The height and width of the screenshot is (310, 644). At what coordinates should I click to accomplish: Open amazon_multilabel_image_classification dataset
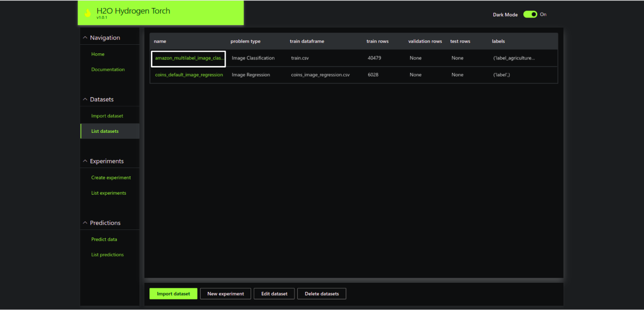click(189, 58)
